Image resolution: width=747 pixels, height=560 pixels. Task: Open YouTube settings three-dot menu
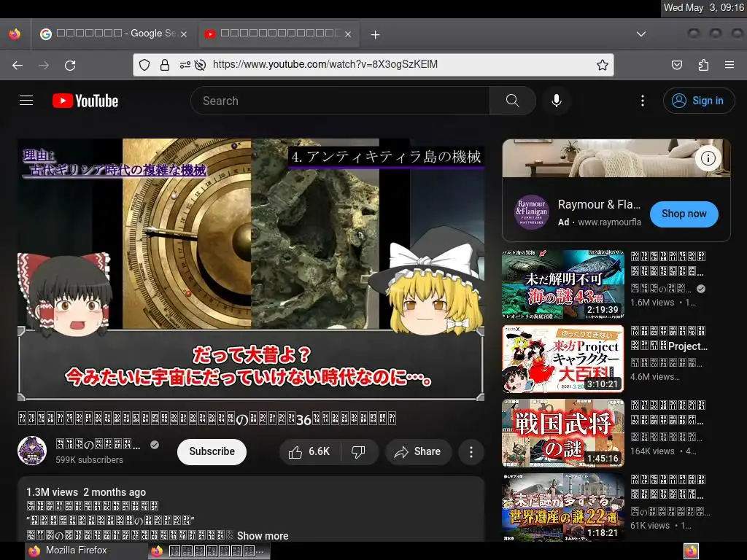click(x=642, y=101)
